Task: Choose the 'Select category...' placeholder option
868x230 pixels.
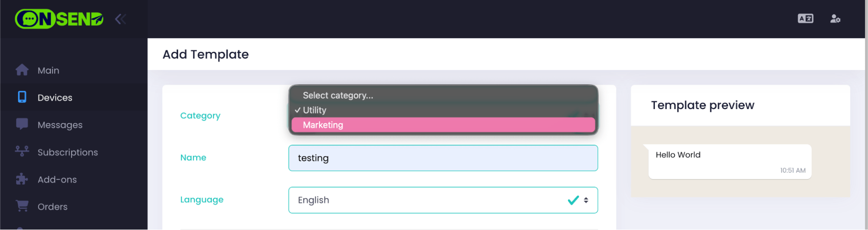Action: (443, 96)
